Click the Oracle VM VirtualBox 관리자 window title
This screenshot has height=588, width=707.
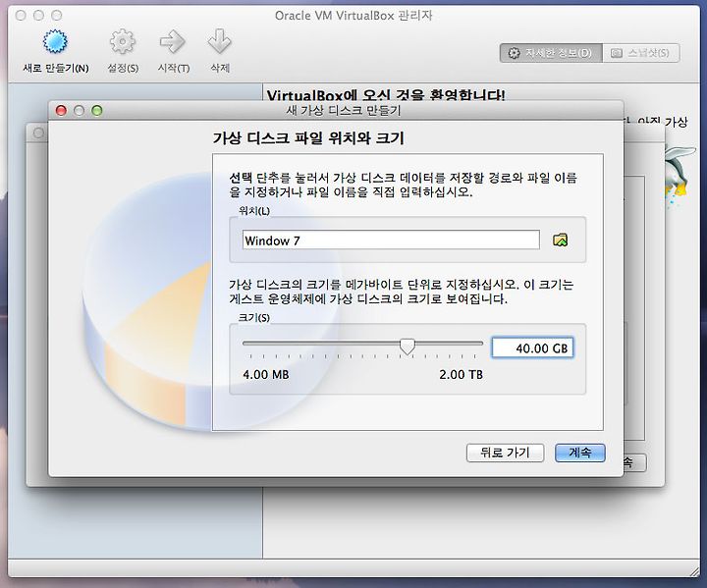pyautogui.click(x=353, y=16)
